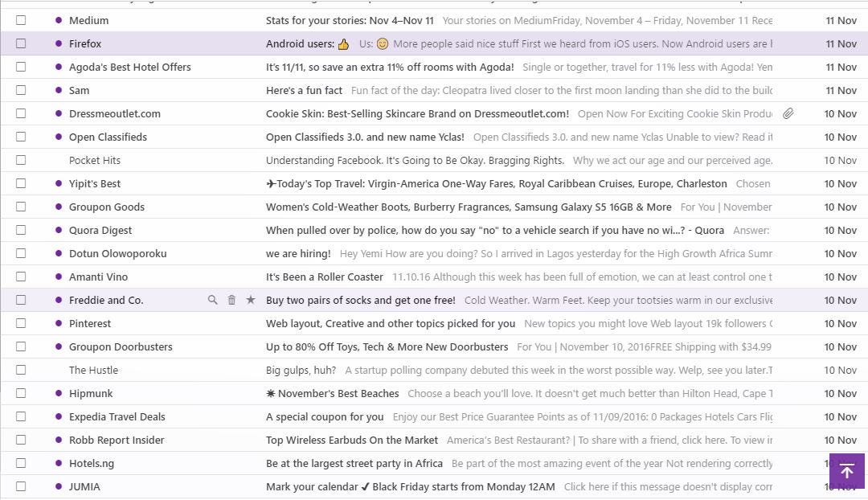Image resolution: width=868 pixels, height=500 pixels.
Task: Click sender name Dressmeoutlet.com
Action: click(115, 113)
